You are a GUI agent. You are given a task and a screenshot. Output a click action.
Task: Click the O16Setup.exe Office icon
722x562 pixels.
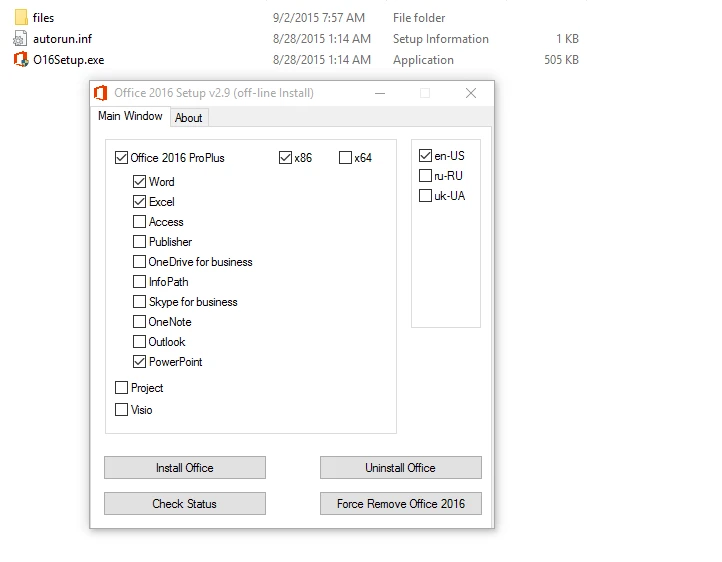(21, 59)
